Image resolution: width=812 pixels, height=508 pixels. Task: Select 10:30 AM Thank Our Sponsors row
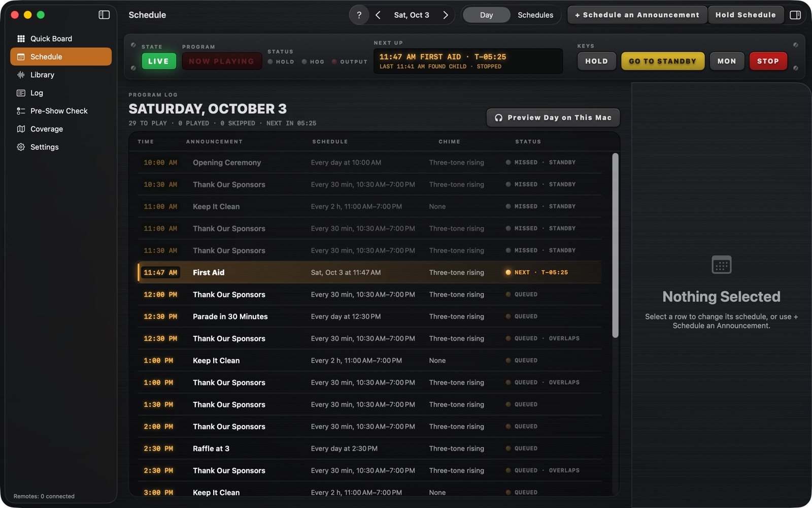click(x=369, y=184)
